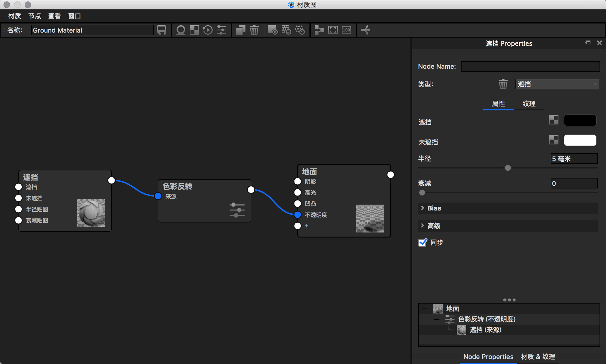Click the checkerboard textures toolbar icon
This screenshot has height=364, width=606.
[x=194, y=30]
